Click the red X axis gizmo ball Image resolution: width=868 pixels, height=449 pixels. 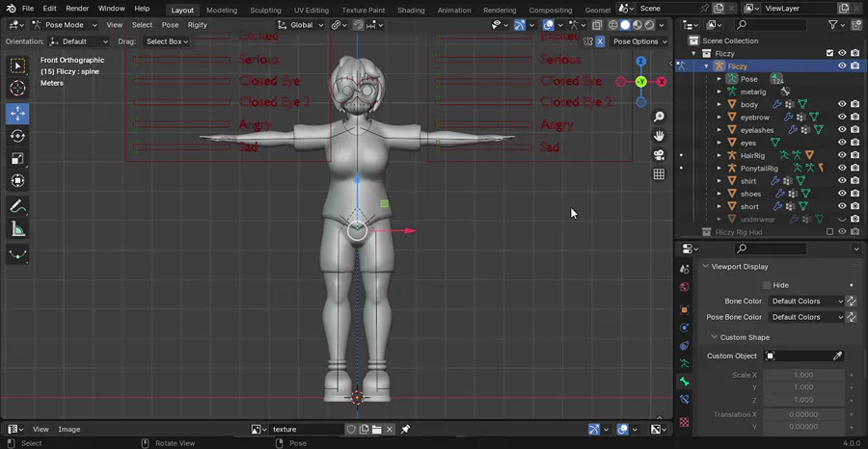[662, 82]
